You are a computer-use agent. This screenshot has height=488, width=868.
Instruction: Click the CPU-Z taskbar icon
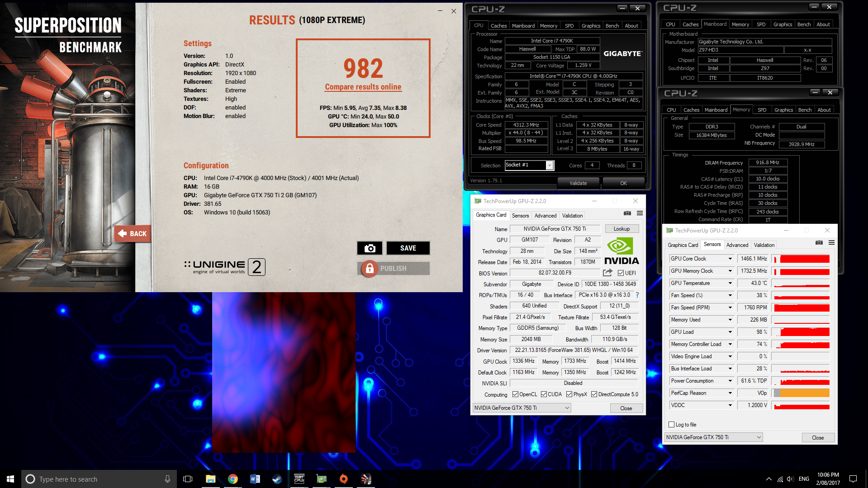299,479
